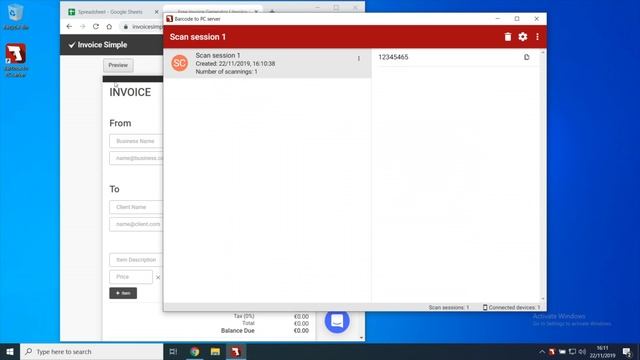This screenshot has width=640, height=360.
Task: Delete scan sessions with the trash icon
Action: point(507,37)
